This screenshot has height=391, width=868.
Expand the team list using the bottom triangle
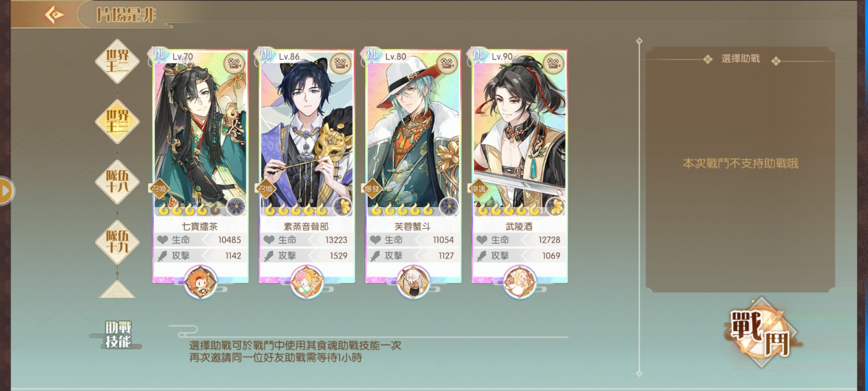pyautogui.click(x=117, y=290)
